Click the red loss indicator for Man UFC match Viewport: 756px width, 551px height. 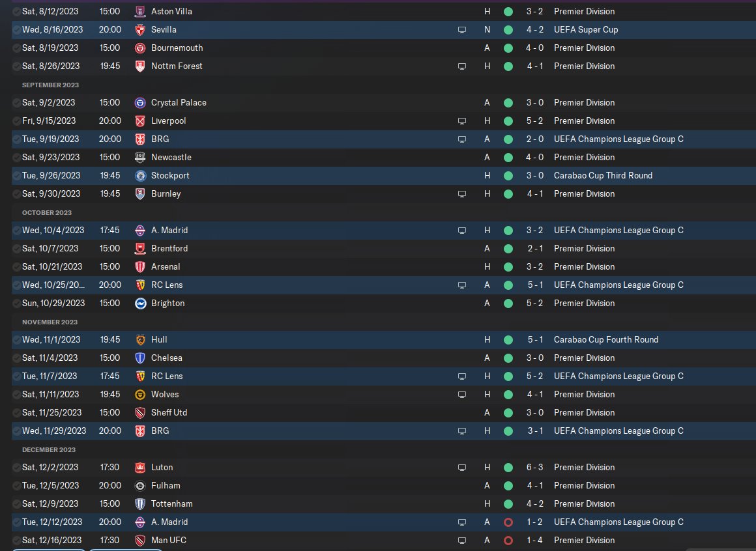pos(508,541)
